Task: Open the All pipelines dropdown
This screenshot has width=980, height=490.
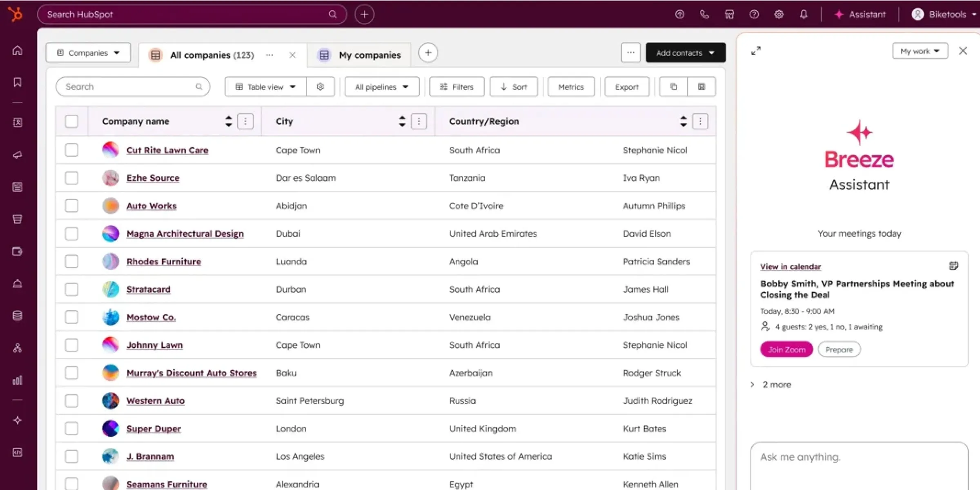Action: click(x=382, y=87)
